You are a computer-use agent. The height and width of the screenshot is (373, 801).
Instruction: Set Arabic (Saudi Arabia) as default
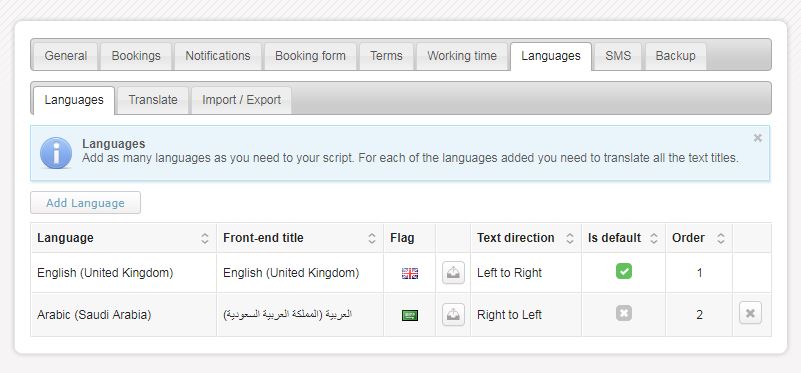[624, 313]
